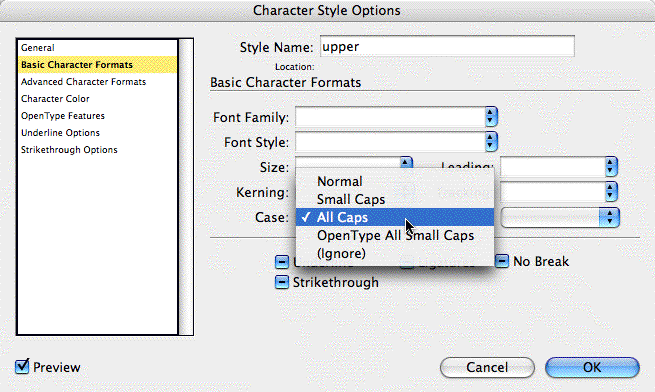Click the Tracking field stepper arrows
This screenshot has height=392, width=655.
[611, 192]
